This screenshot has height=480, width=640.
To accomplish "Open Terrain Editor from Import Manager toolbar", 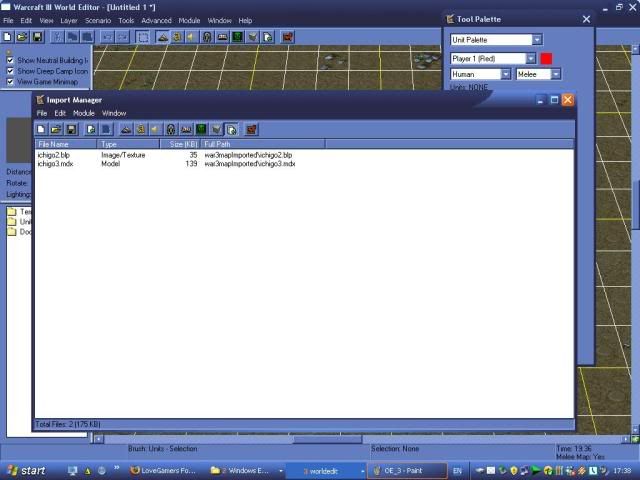I will (126, 129).
